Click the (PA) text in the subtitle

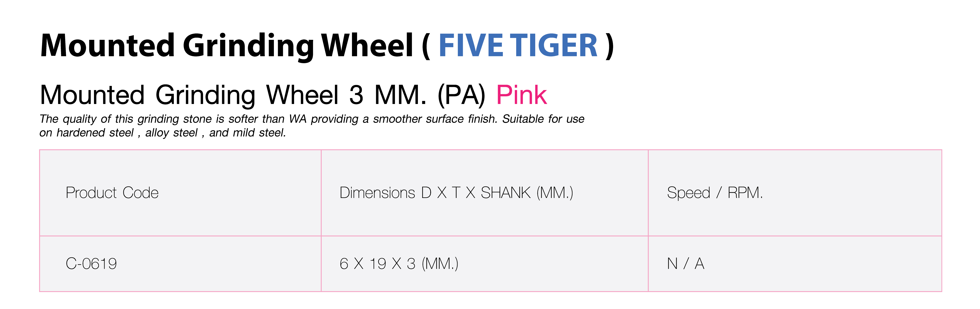click(461, 95)
